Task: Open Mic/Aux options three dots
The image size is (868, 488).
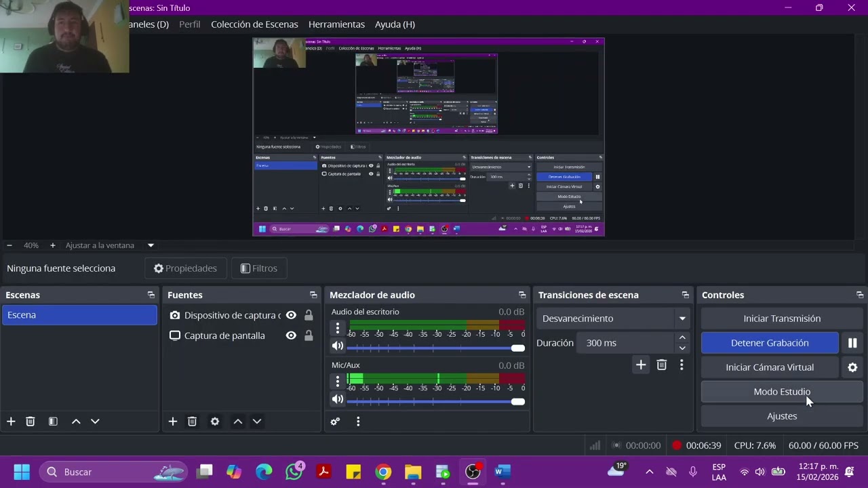Action: 338,382
